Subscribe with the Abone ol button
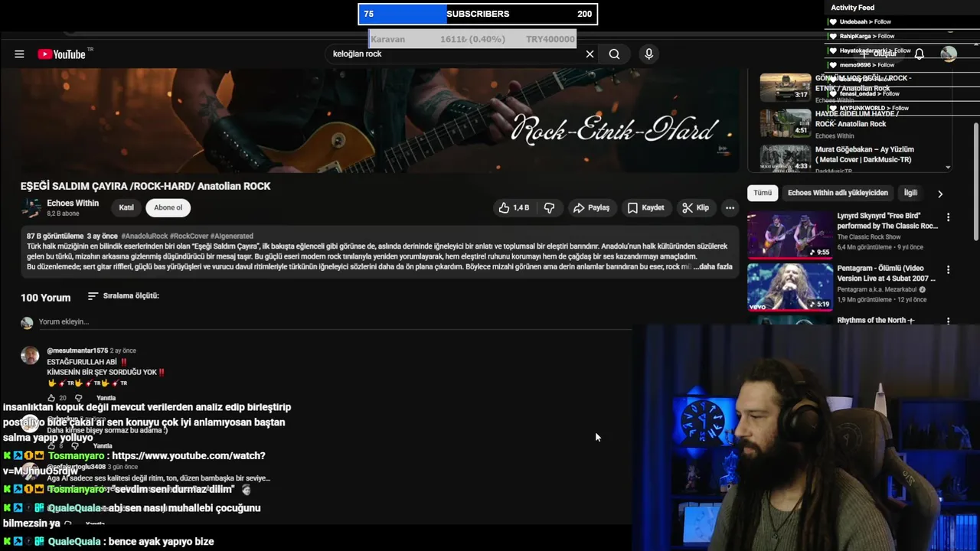Image resolution: width=980 pixels, height=551 pixels. click(x=168, y=207)
